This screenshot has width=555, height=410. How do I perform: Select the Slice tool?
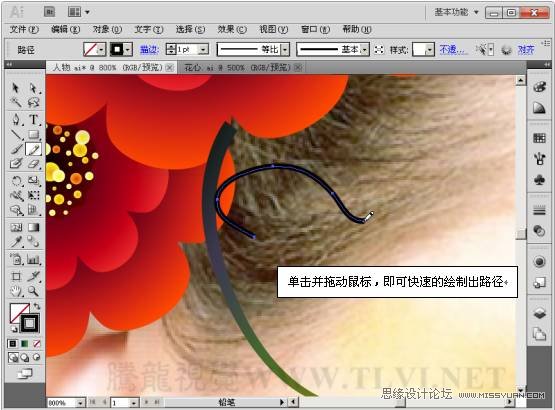tap(34, 276)
